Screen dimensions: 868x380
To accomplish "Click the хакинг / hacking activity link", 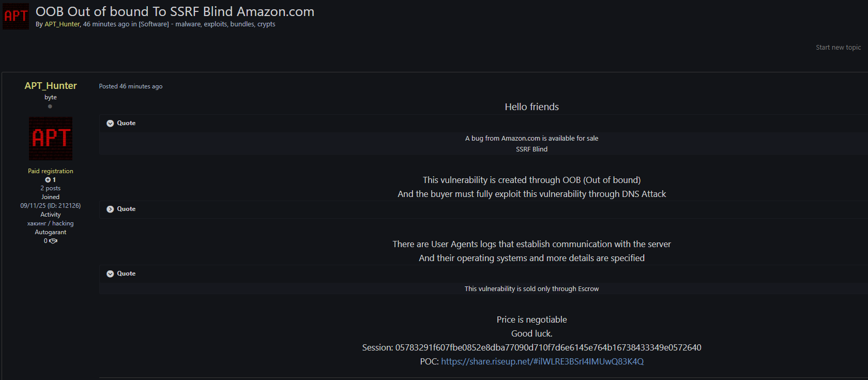I will 51,223.
